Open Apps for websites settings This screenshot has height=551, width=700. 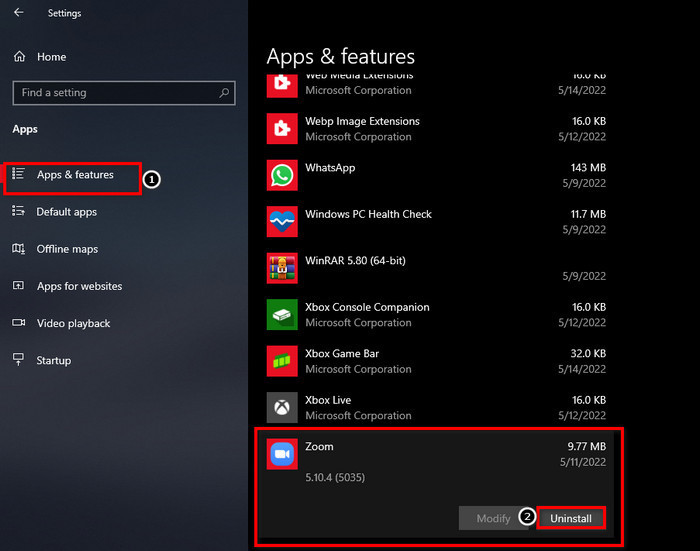coord(79,286)
